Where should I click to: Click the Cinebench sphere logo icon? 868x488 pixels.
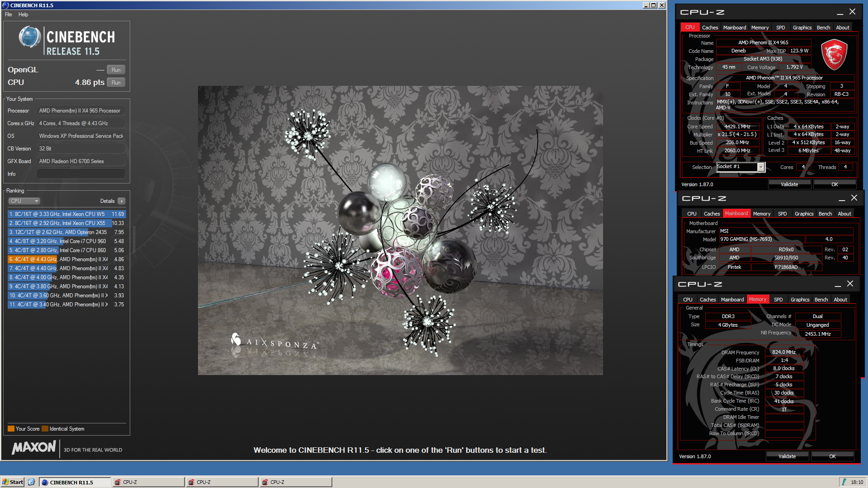(x=30, y=37)
